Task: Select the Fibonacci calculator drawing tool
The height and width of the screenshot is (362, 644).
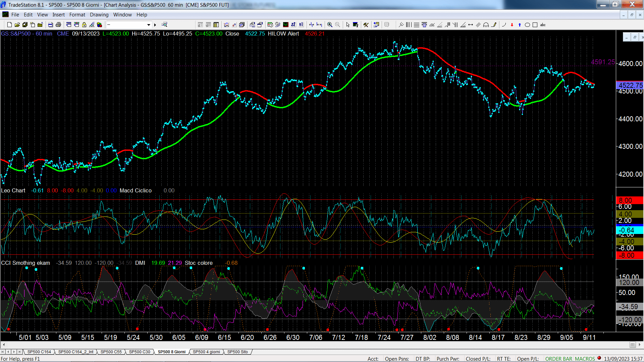Action: pyautogui.click(x=424, y=24)
